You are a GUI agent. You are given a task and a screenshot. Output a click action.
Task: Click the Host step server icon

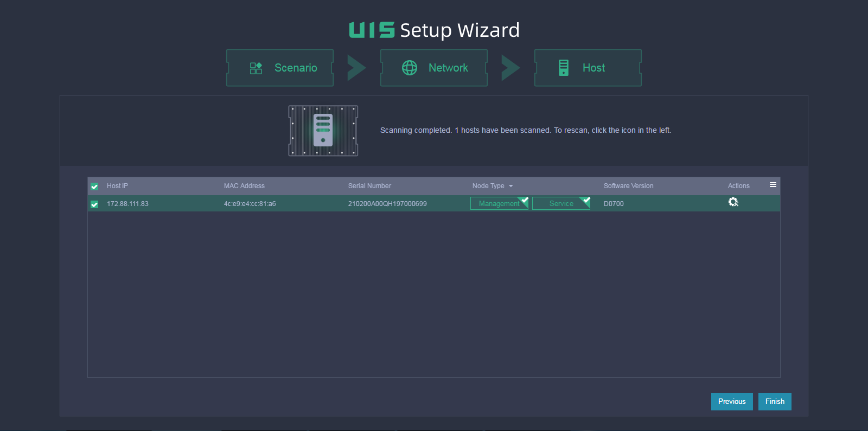(564, 68)
